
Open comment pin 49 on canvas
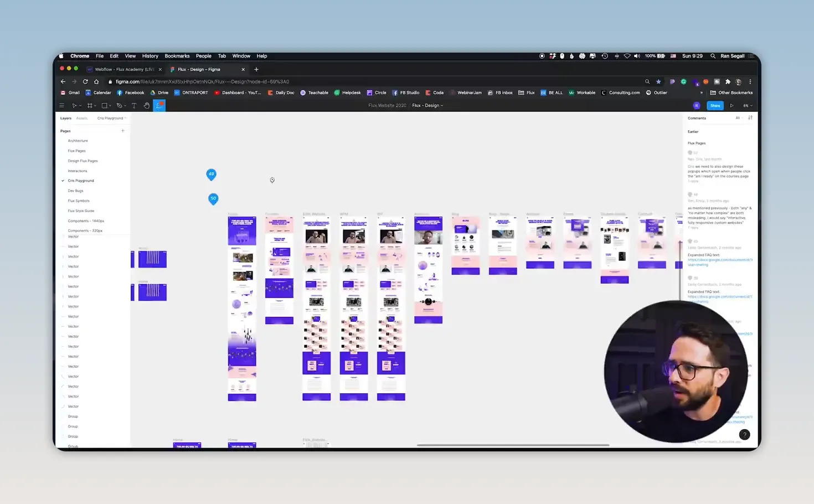click(x=211, y=174)
